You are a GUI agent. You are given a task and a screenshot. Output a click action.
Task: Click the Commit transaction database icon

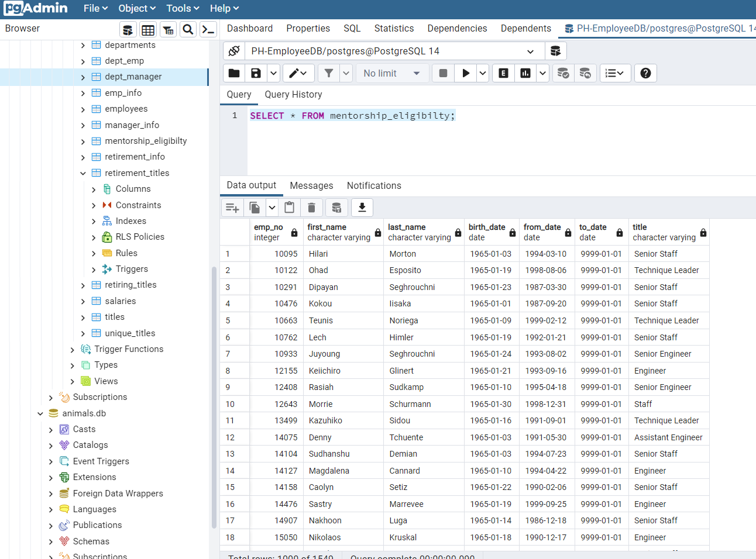563,73
